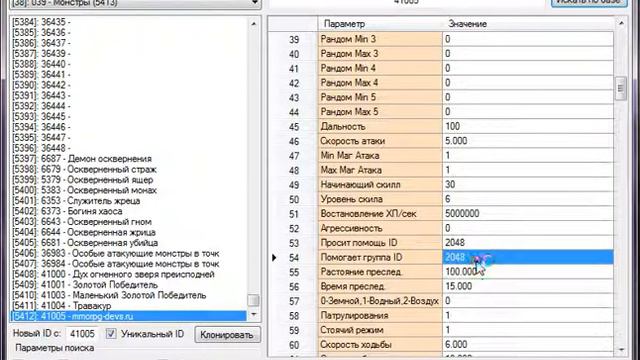Click the Агрессивность value cell
The height and width of the screenshot is (360, 640).
(528, 228)
